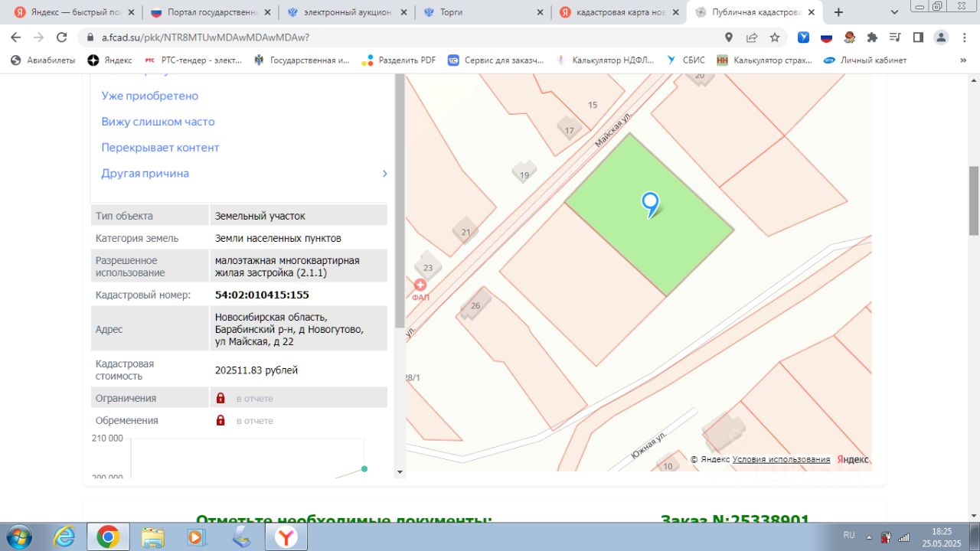Bookmark this page with the star
The image size is (980, 551).
(775, 37)
